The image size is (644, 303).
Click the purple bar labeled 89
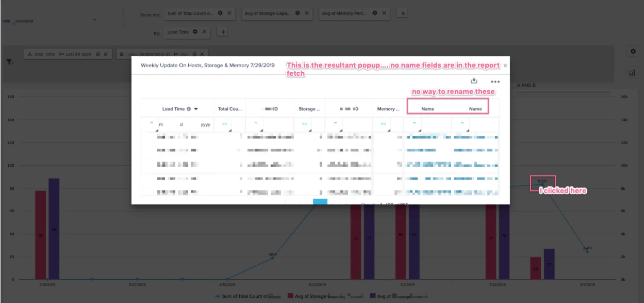(x=54, y=229)
